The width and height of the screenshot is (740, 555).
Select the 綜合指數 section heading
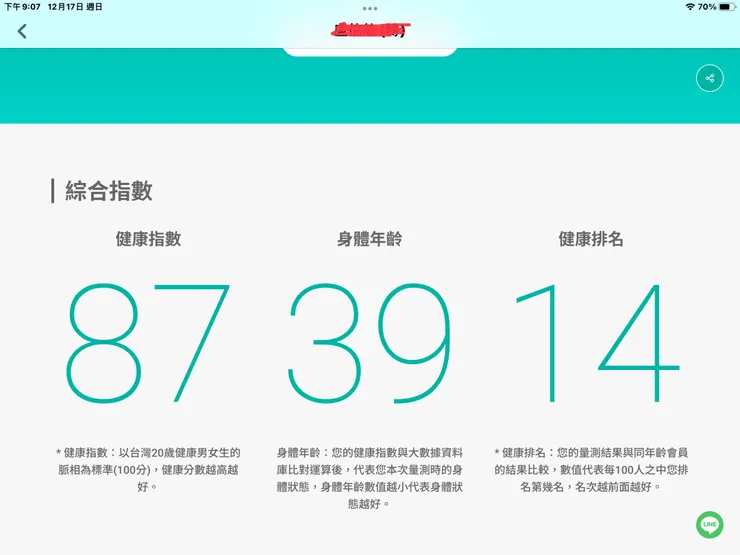pyautogui.click(x=109, y=191)
